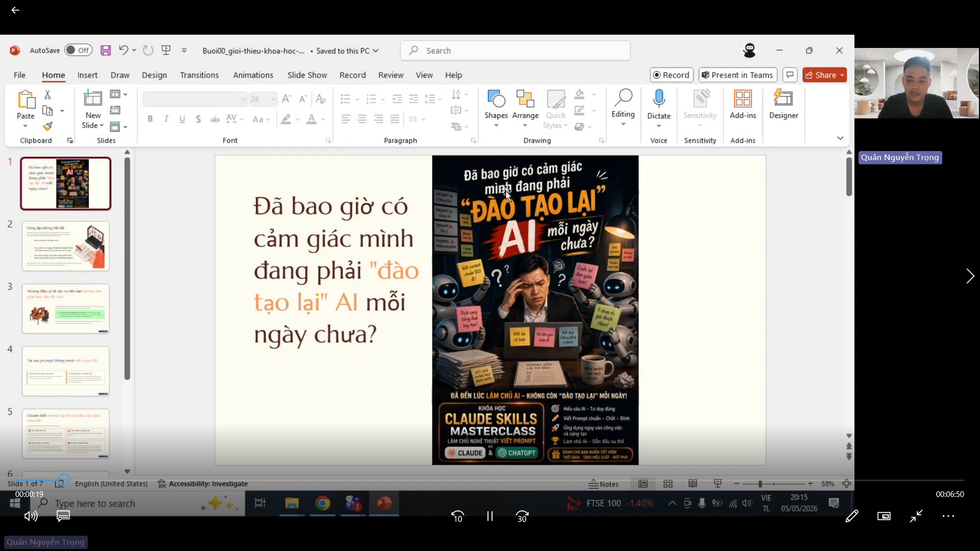Collapse the ribbon chevron

840,138
